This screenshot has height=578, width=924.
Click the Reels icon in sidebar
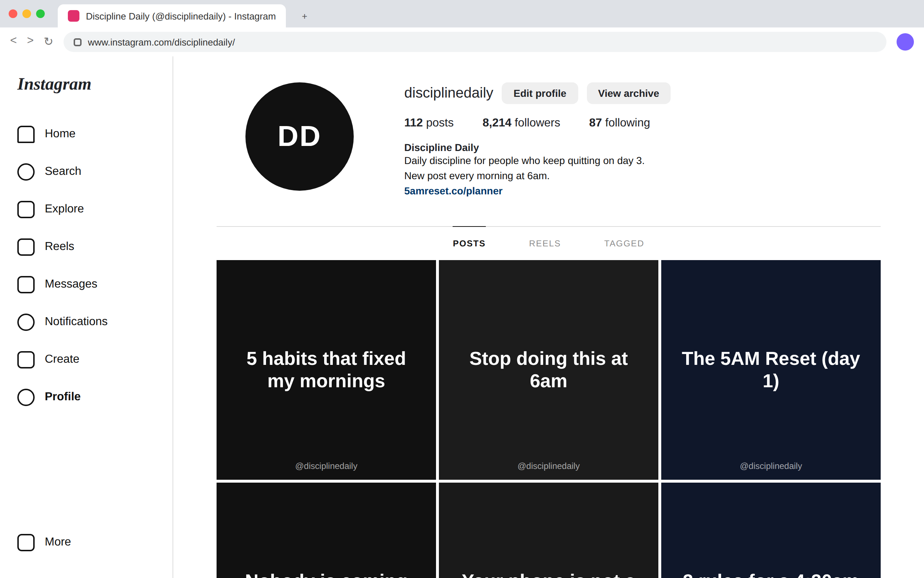(26, 247)
